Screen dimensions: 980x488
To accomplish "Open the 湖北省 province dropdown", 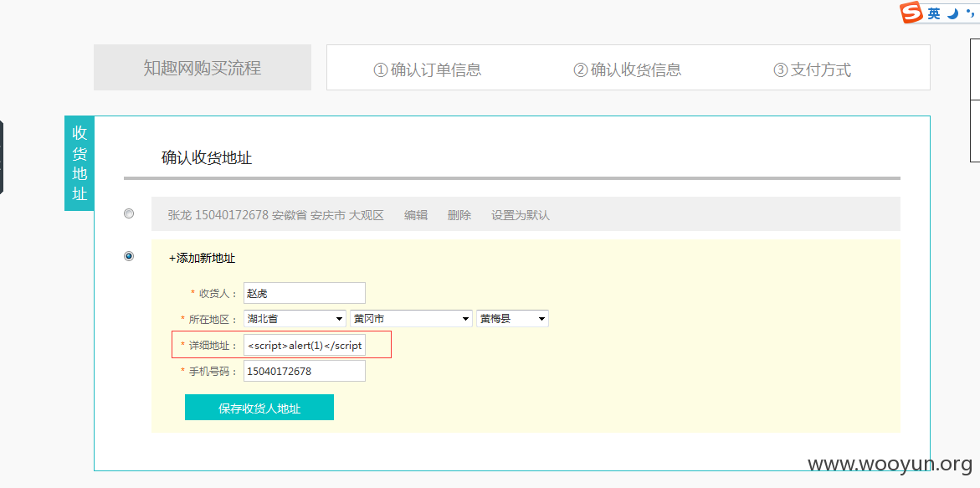I will [295, 319].
